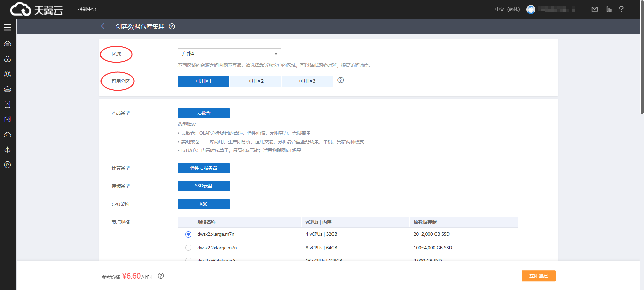Click the 规格名称 column header

click(206, 222)
